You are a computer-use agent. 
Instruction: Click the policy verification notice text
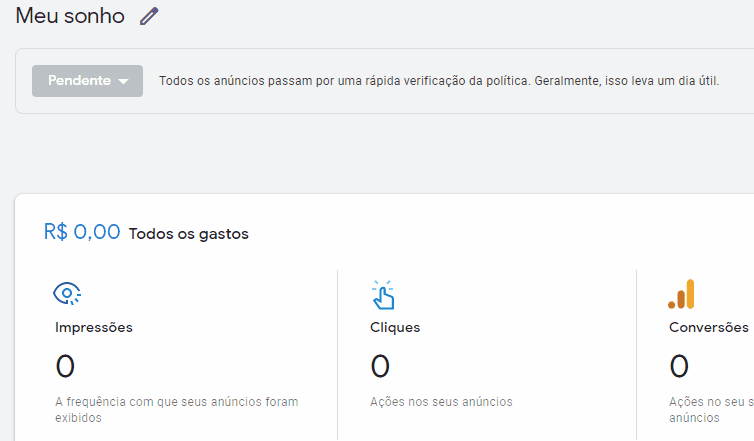tap(439, 81)
